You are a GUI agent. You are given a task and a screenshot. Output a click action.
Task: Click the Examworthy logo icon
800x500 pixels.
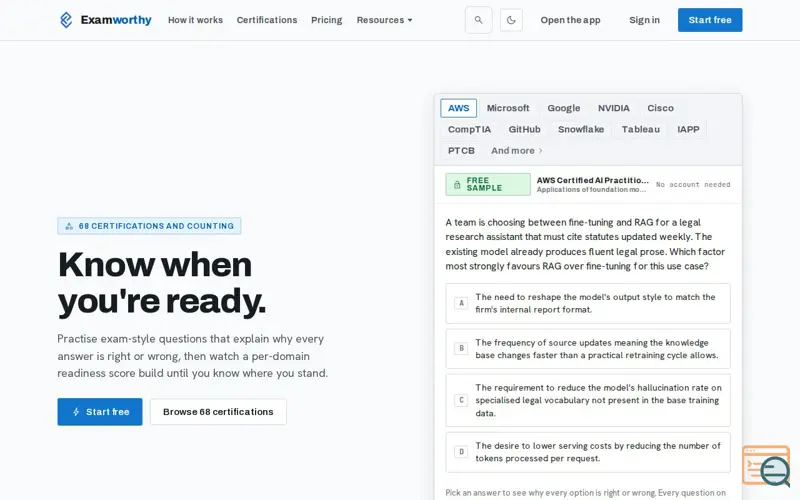(x=66, y=20)
